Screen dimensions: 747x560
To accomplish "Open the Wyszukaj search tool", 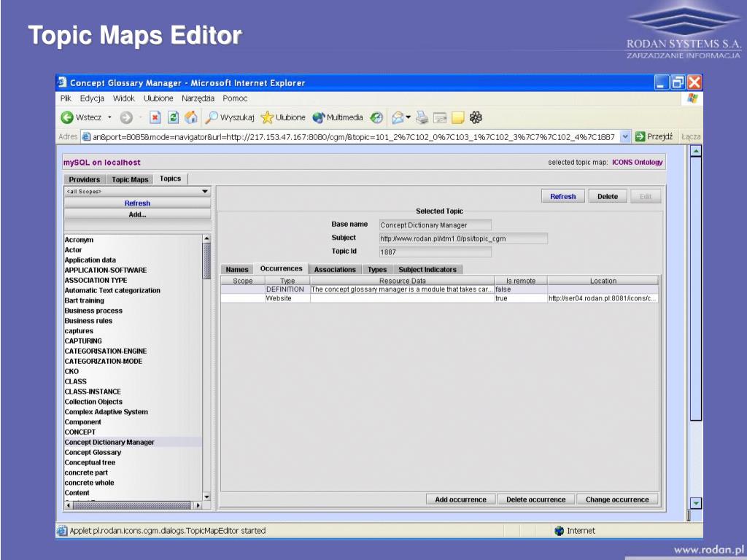I will coord(230,117).
